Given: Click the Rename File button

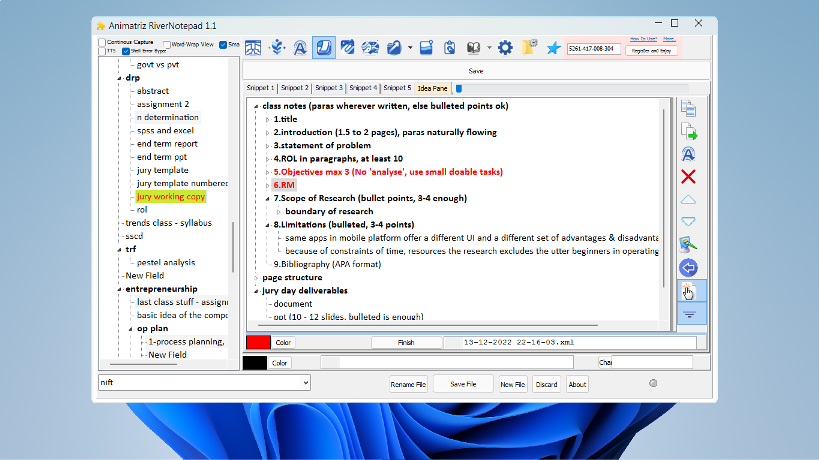Looking at the screenshot, I should point(408,384).
